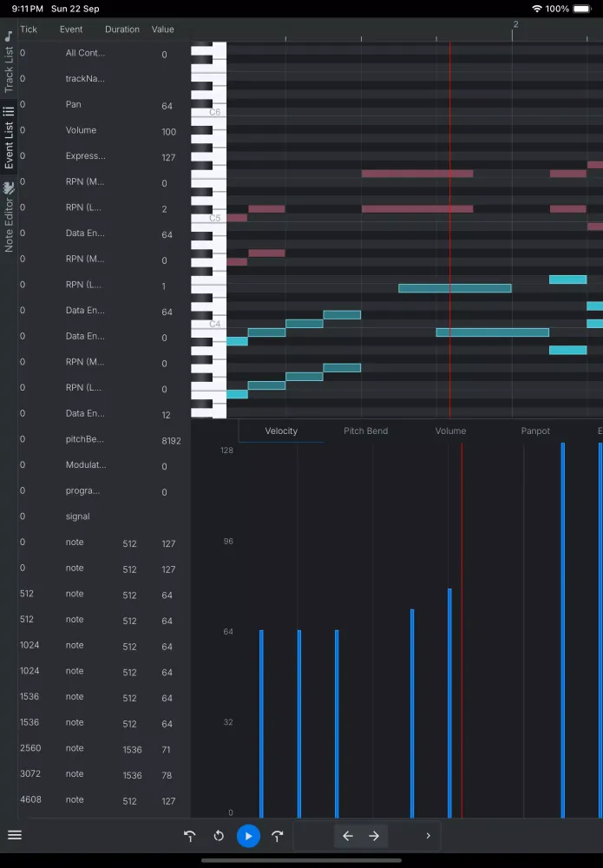Click the 96 velocity axis label

coord(228,541)
